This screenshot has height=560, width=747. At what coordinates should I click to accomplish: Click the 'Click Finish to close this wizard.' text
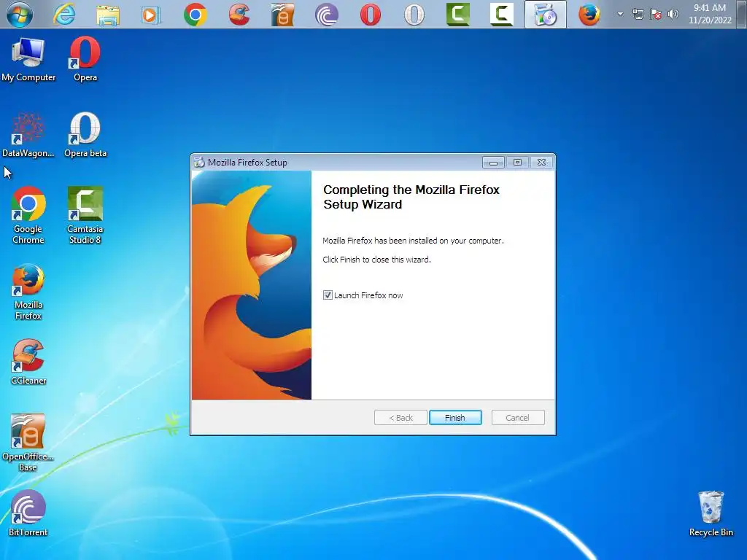tap(376, 260)
